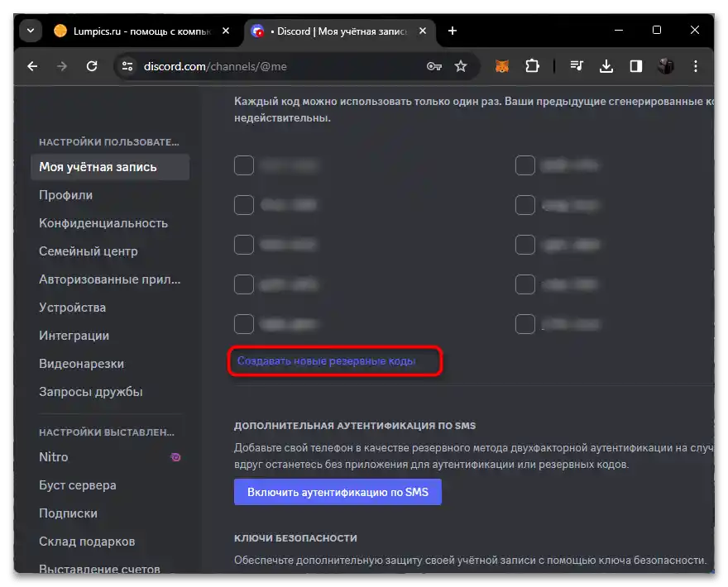Check the fourth backup code in right column

(525, 284)
